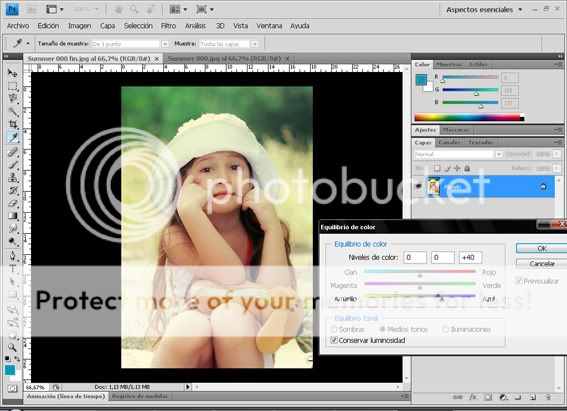This screenshot has width=567, height=411.
Task: Select the Horizontal Type tool
Action: pos(13,269)
